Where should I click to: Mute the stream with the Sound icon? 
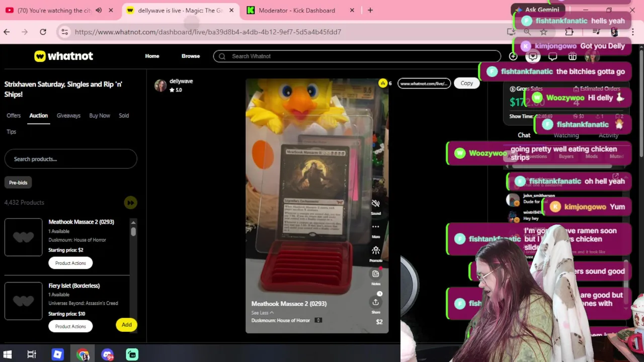coord(375,204)
